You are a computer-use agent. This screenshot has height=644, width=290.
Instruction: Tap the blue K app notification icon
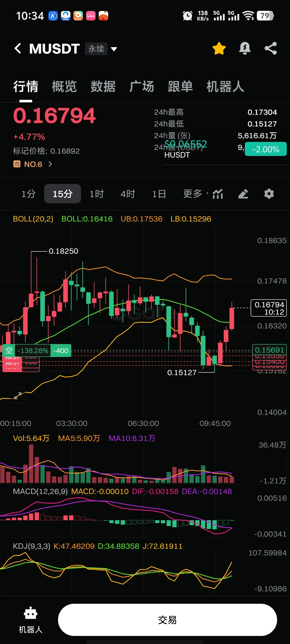click(x=53, y=16)
